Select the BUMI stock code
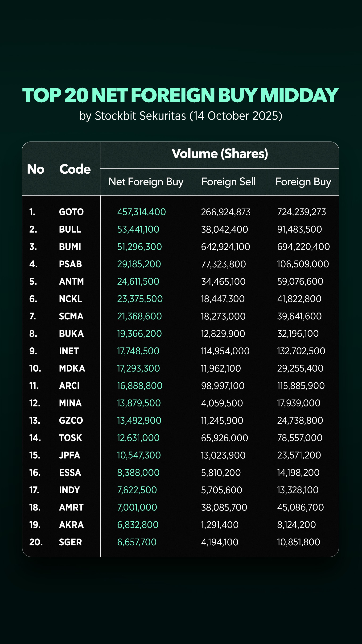Image resolution: width=362 pixels, height=644 pixels. pyautogui.click(x=70, y=247)
